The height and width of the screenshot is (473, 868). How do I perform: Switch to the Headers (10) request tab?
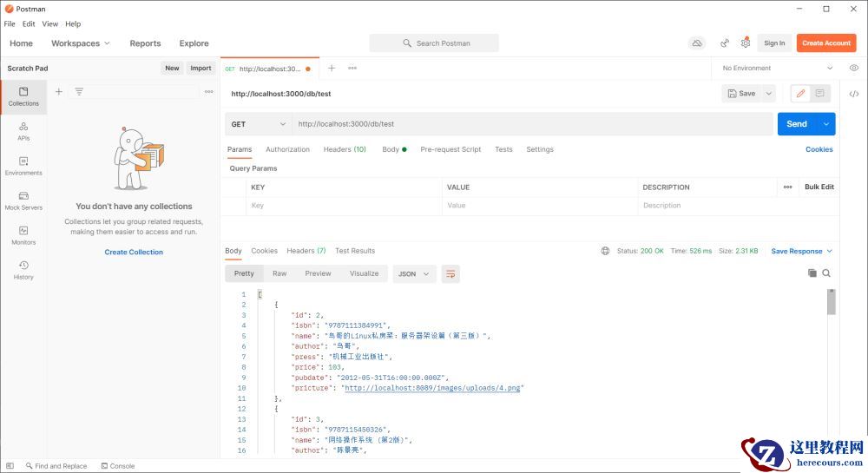[345, 149]
